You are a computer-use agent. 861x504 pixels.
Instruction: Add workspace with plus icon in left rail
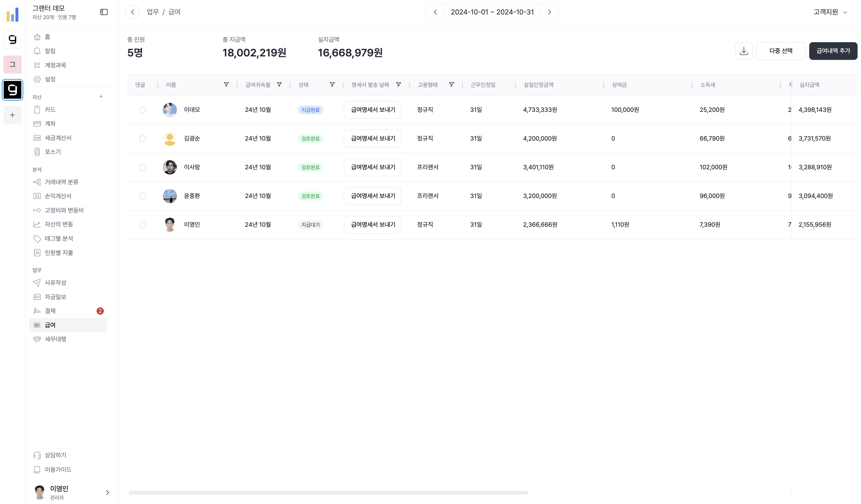coord(12,115)
